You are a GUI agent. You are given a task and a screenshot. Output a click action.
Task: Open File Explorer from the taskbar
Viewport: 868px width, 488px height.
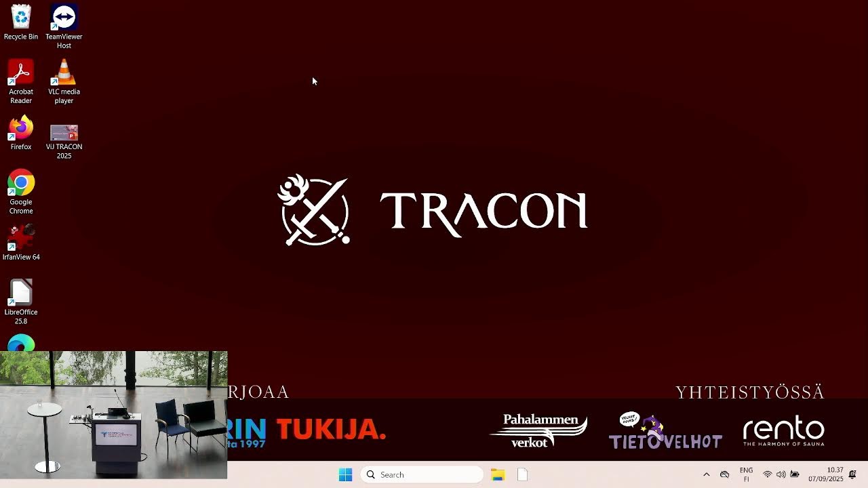pos(498,474)
